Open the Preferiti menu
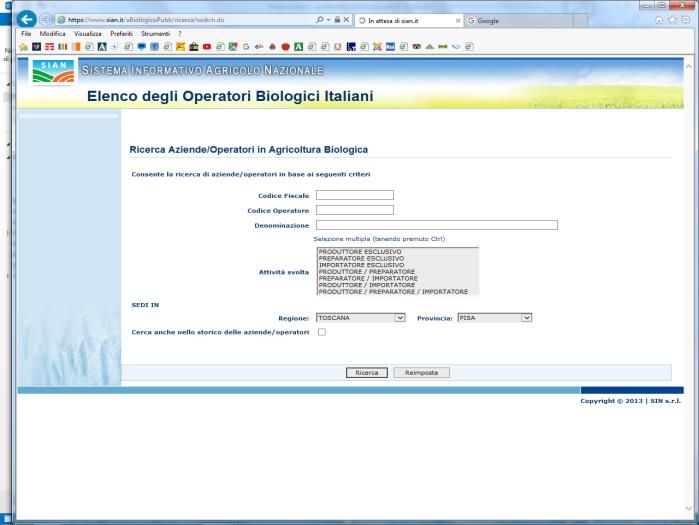Image resolution: width=699 pixels, height=525 pixels. 125,33
